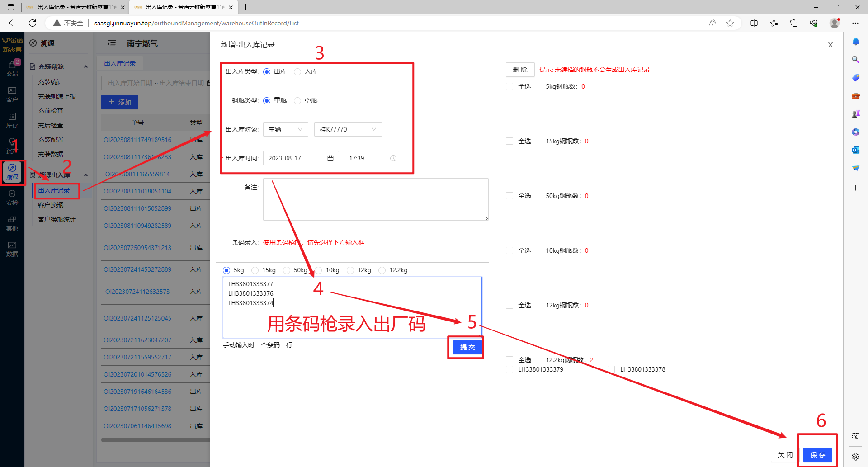Click the table horizontal scrollbar
This screenshot has height=467, width=868.
156,439
